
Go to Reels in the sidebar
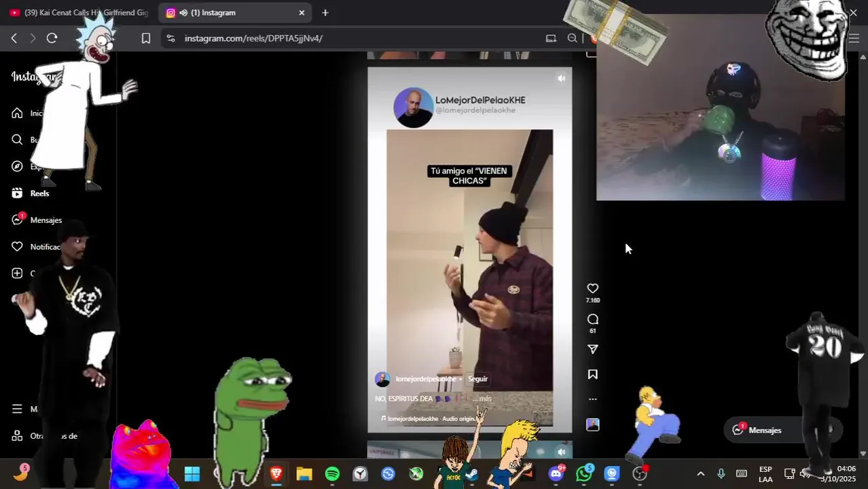point(31,194)
